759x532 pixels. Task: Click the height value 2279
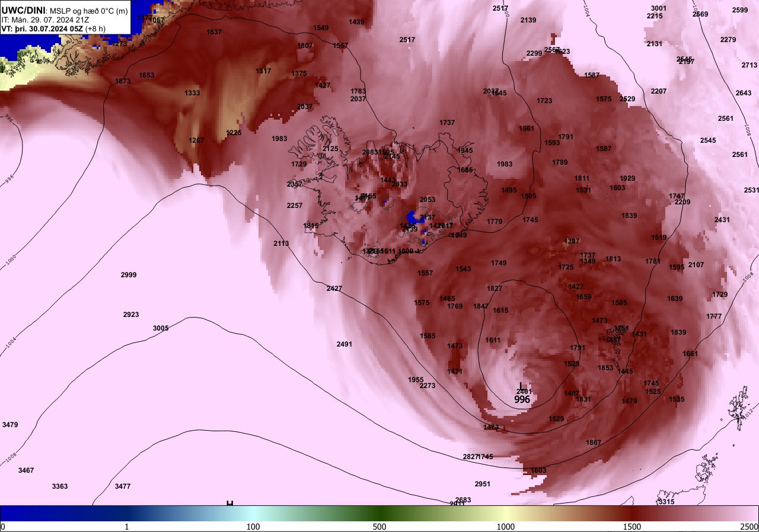tap(728, 40)
